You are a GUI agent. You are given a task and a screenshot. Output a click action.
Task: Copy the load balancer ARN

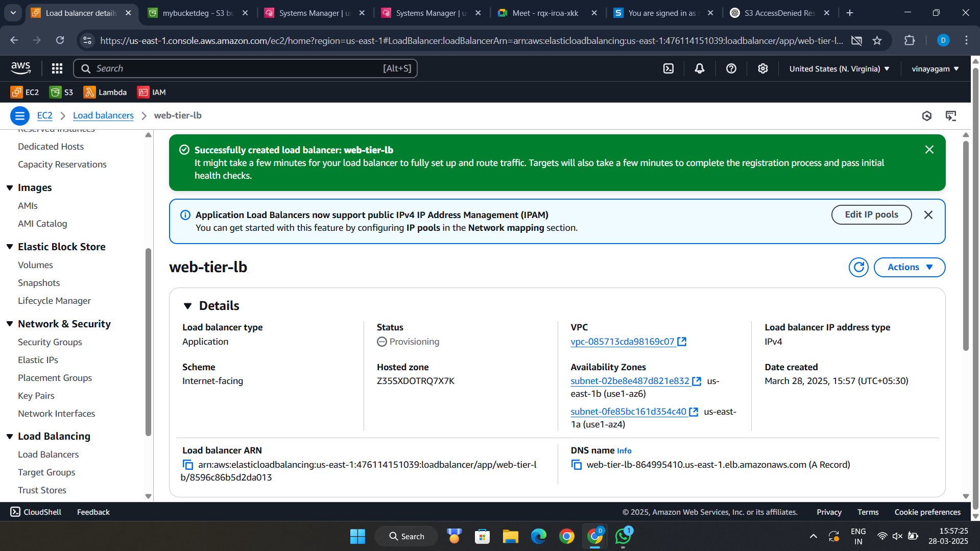click(x=188, y=465)
